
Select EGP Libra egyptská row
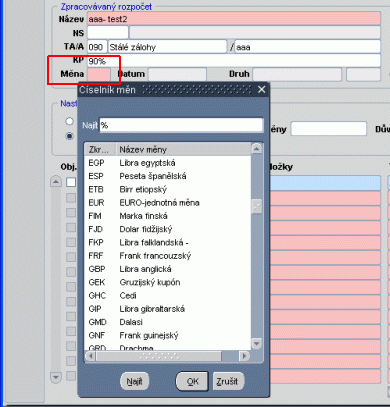tap(168, 163)
